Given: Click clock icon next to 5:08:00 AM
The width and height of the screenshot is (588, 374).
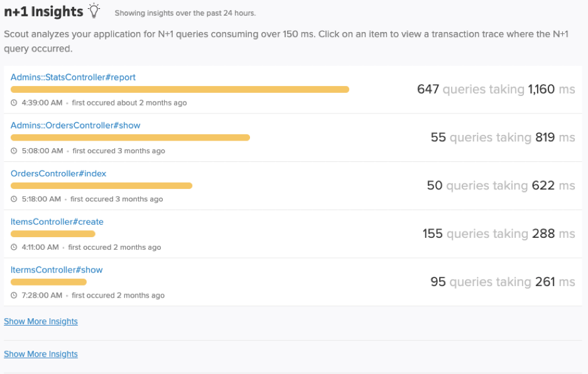Looking at the screenshot, I should [x=14, y=151].
